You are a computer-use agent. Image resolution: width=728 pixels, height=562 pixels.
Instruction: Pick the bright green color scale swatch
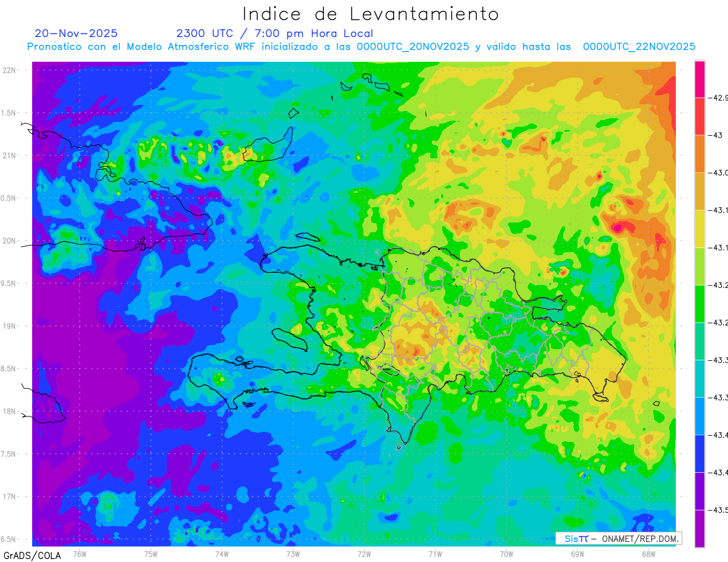(699, 304)
